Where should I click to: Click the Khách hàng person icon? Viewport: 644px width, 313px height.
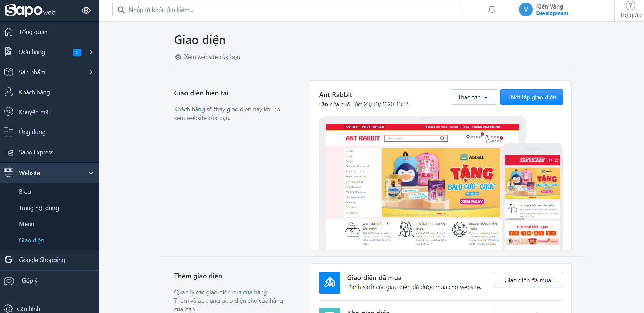pyautogui.click(x=9, y=92)
